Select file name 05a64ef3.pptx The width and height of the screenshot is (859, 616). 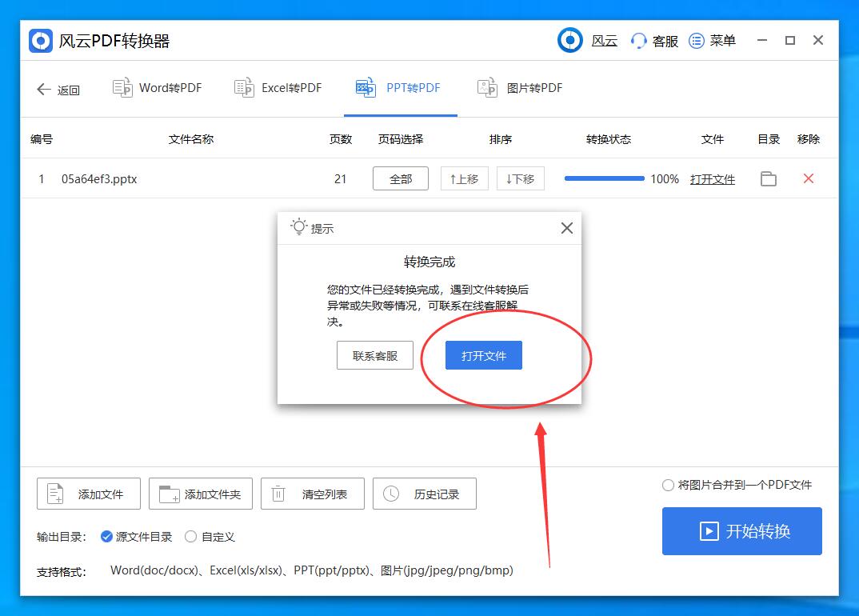[99, 179]
